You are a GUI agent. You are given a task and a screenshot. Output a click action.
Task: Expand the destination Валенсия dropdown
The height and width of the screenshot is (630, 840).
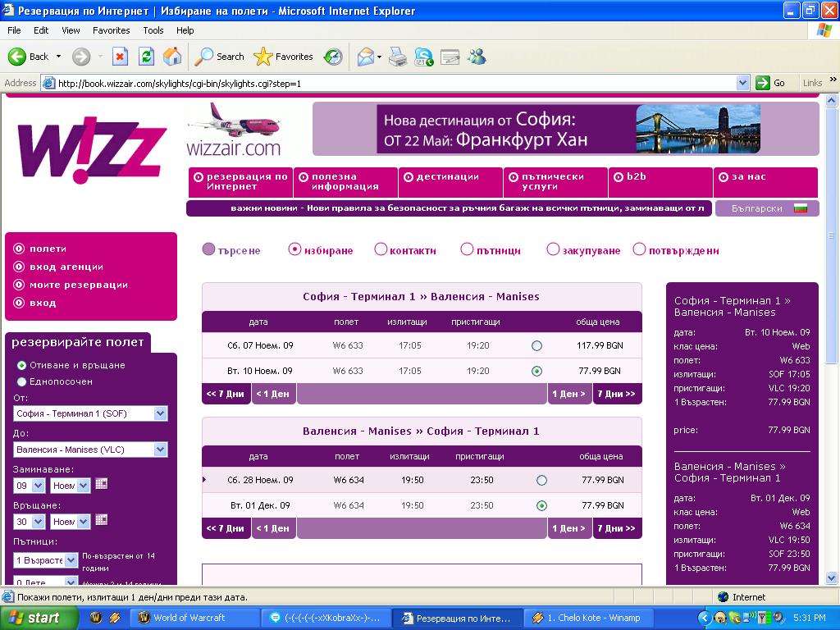pos(161,450)
